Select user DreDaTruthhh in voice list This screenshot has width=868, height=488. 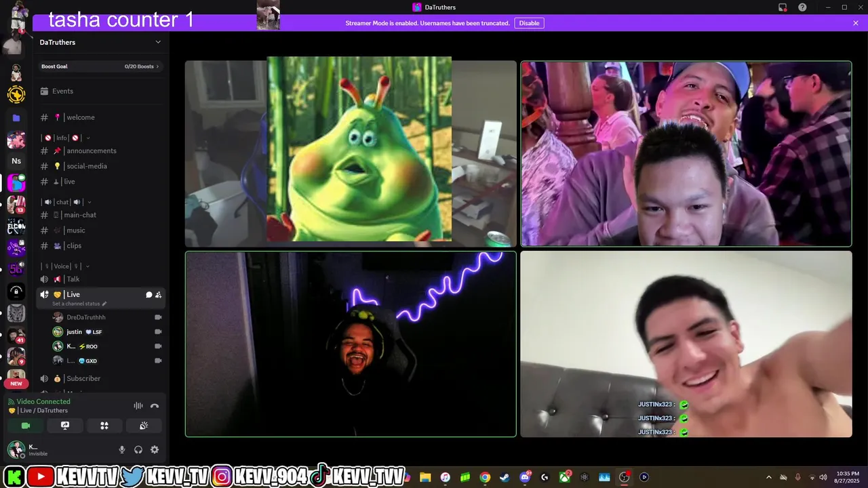click(x=107, y=317)
